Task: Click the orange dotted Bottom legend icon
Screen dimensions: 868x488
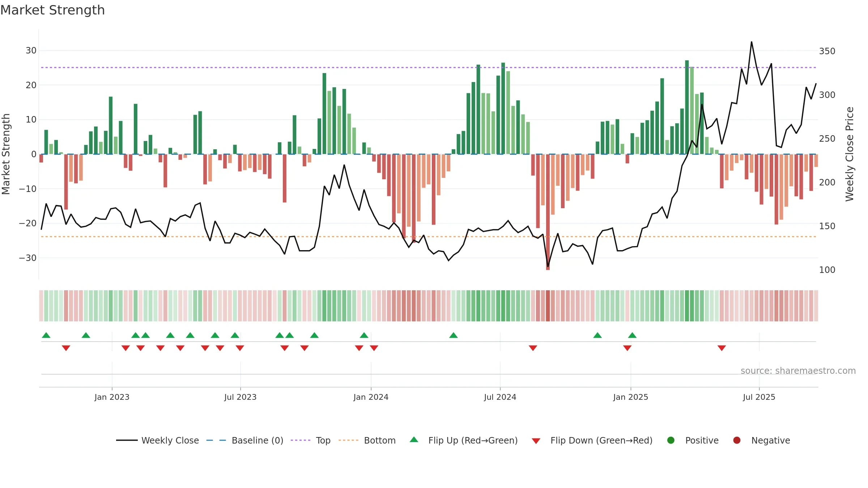Action: tap(349, 440)
